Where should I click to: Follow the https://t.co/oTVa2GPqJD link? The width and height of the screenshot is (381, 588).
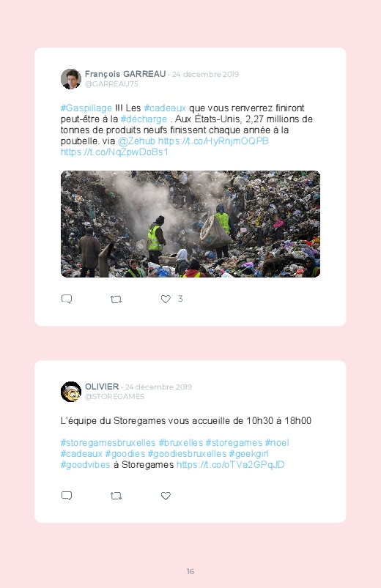[231, 465]
